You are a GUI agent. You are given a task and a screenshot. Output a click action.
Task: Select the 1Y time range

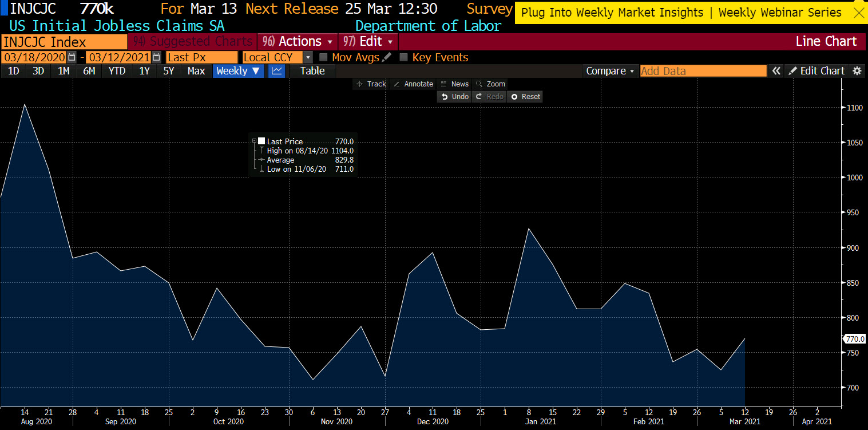click(144, 71)
